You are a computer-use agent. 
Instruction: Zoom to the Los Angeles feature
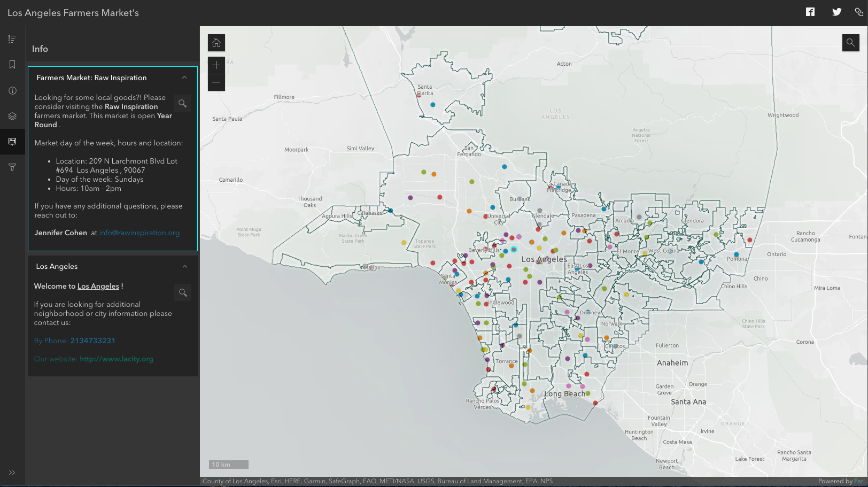(x=183, y=292)
